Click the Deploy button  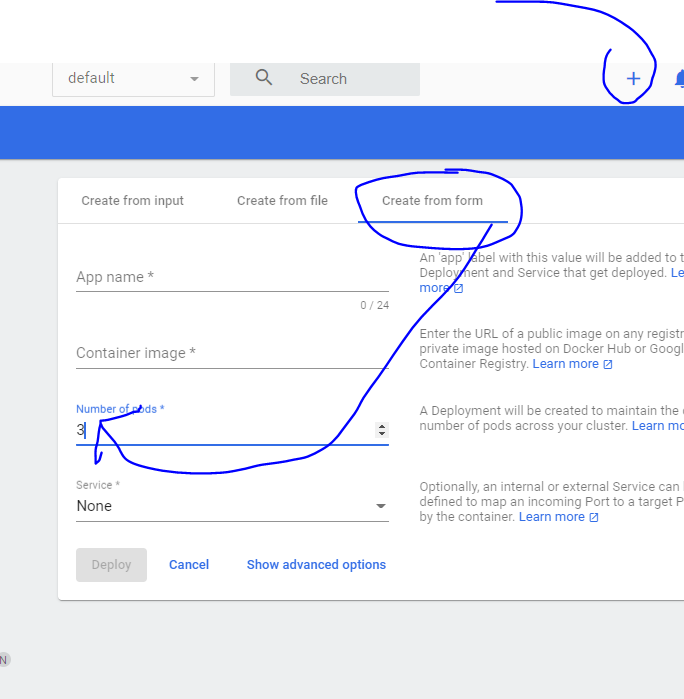coord(111,565)
